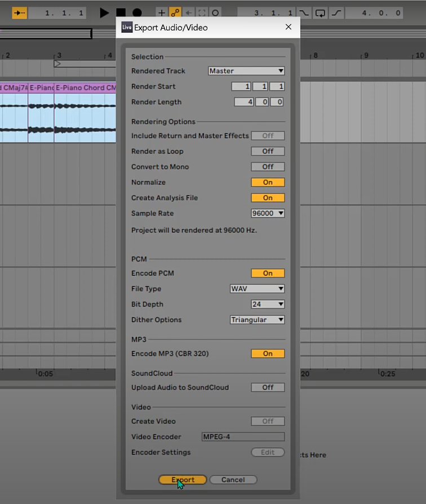Toggle the Punch-In switch
This screenshot has height=504, width=426.
(304, 13)
